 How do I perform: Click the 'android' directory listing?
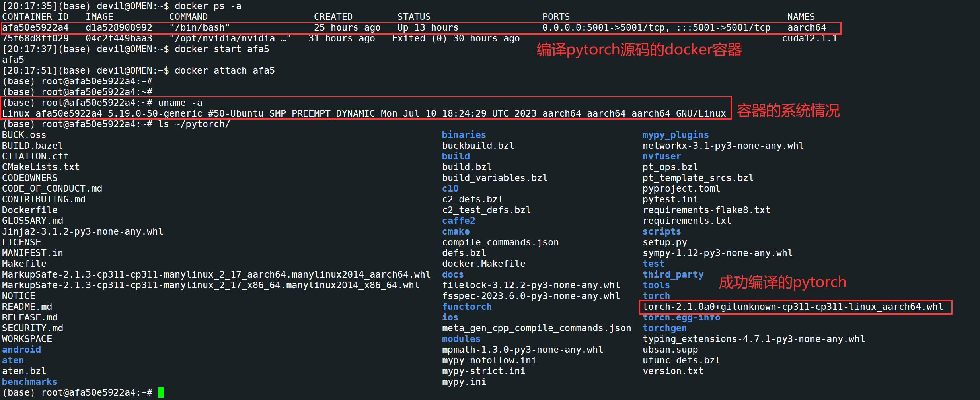(21, 350)
